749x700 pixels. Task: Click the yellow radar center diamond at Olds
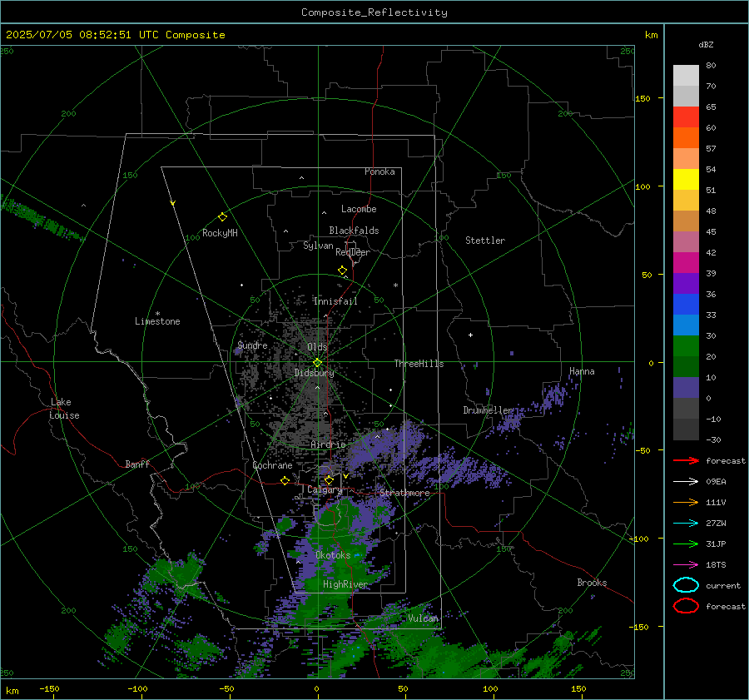coord(317,363)
